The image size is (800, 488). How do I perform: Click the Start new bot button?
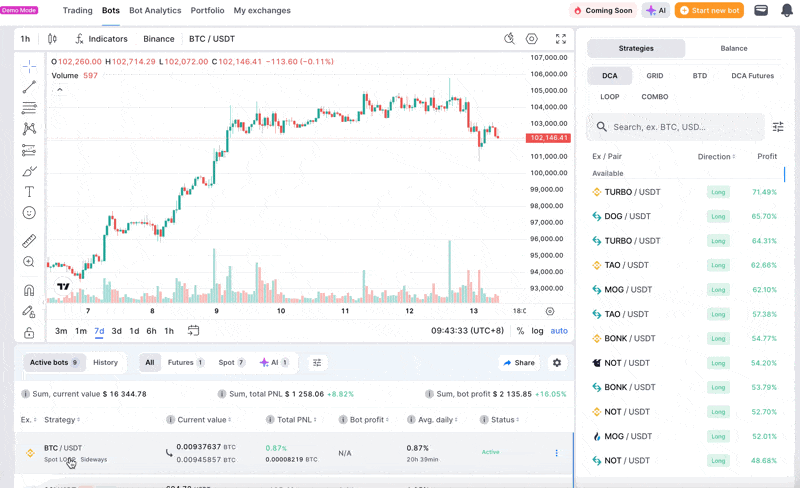(x=709, y=11)
